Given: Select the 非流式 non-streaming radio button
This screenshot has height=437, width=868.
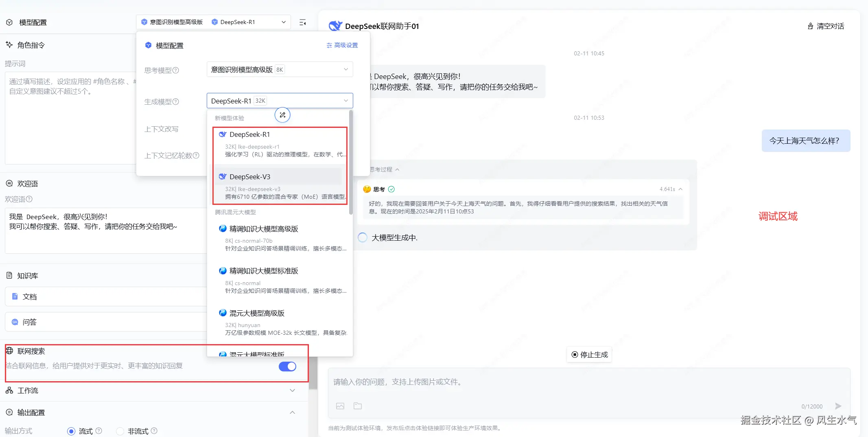Looking at the screenshot, I should click(120, 431).
